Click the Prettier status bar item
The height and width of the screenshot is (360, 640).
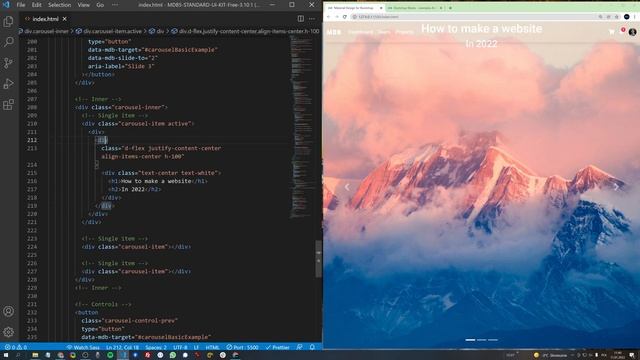click(x=278, y=347)
